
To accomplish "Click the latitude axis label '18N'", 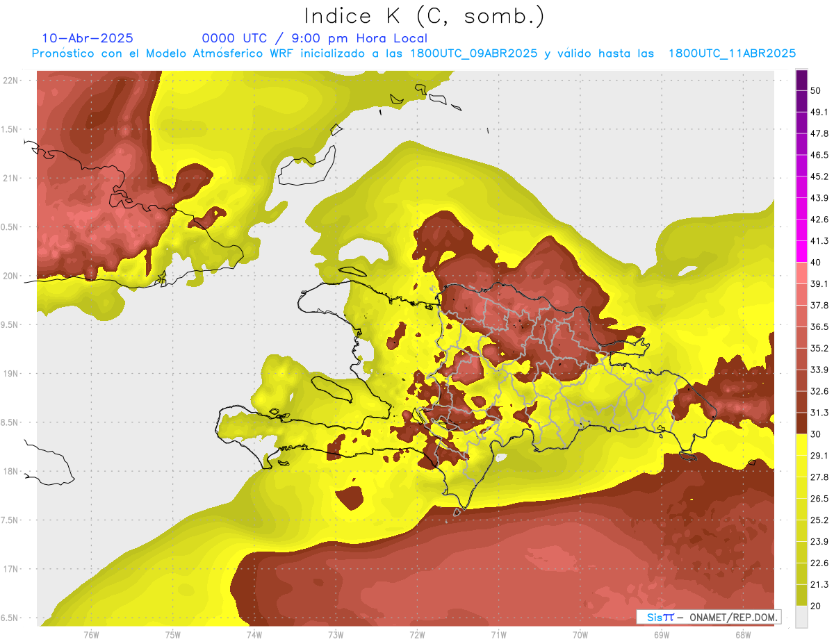I will tap(12, 472).
